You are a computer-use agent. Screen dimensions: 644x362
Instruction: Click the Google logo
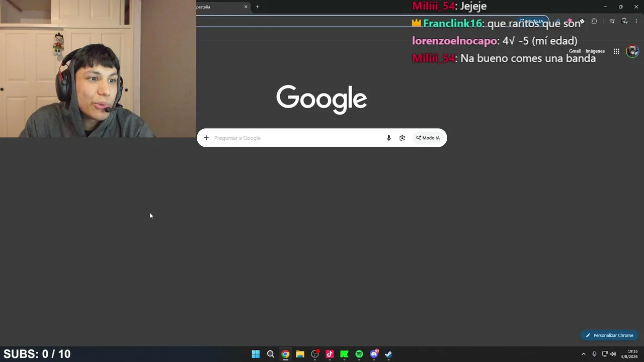[x=321, y=99]
